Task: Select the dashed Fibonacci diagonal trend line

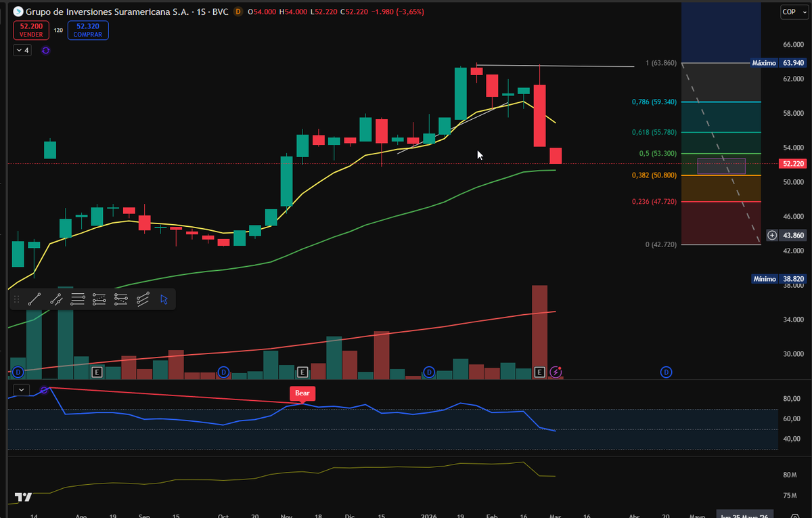Action: [x=721, y=154]
